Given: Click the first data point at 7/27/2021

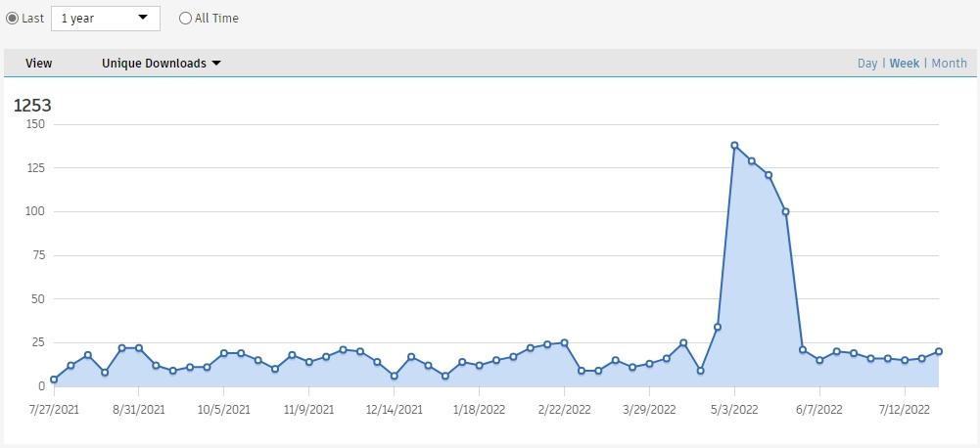Looking at the screenshot, I should click(54, 380).
